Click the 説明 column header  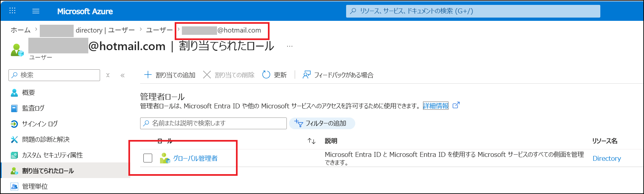tap(331, 141)
